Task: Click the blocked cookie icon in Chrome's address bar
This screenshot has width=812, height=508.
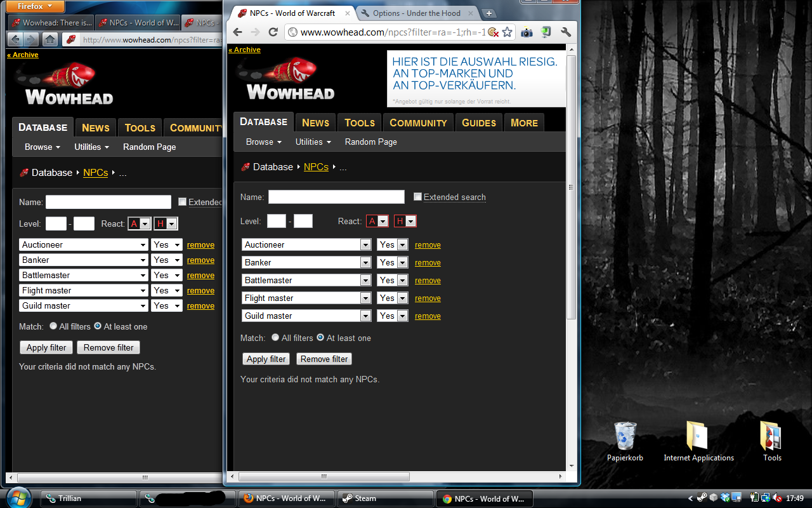Action: point(493,32)
